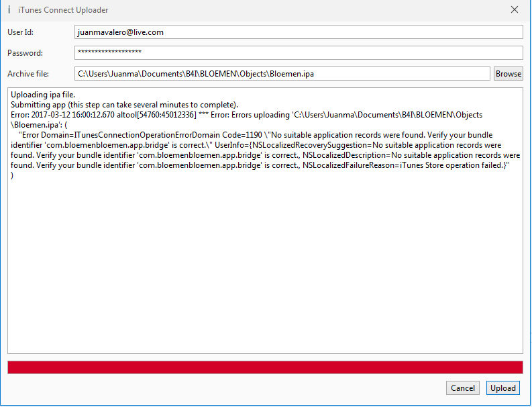Click the 'Password:' label

click(x=25, y=53)
